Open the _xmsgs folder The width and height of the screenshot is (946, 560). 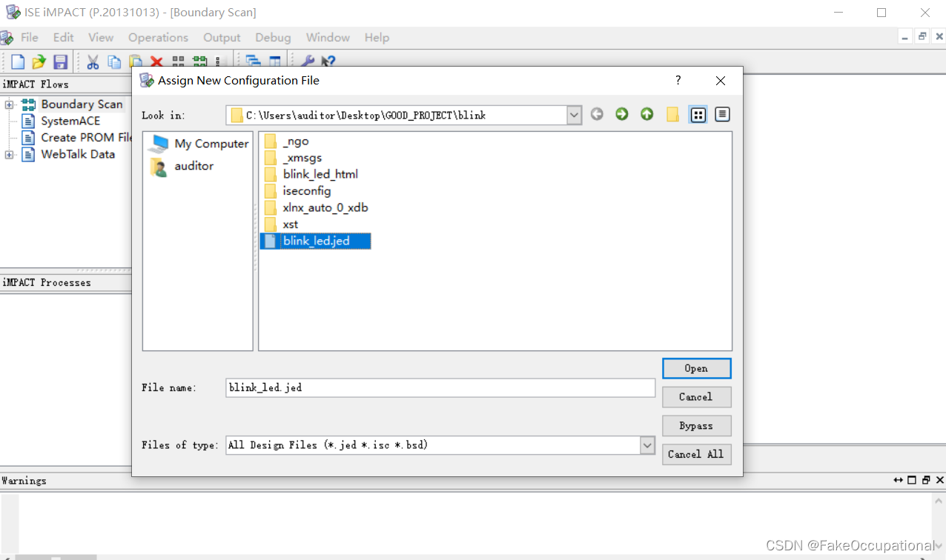[293, 158]
